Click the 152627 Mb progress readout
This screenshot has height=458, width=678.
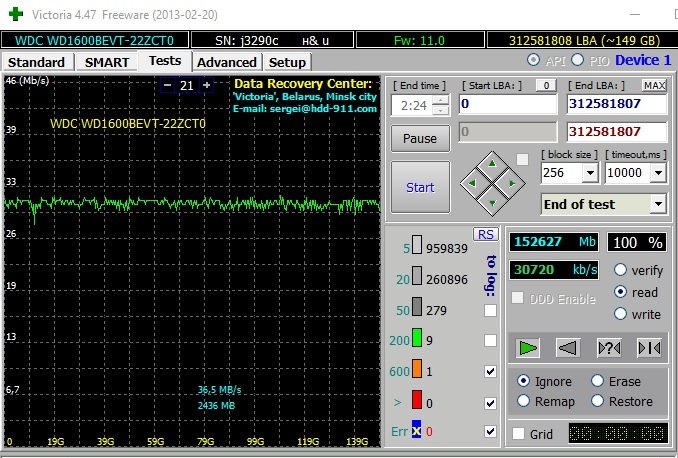pos(554,242)
